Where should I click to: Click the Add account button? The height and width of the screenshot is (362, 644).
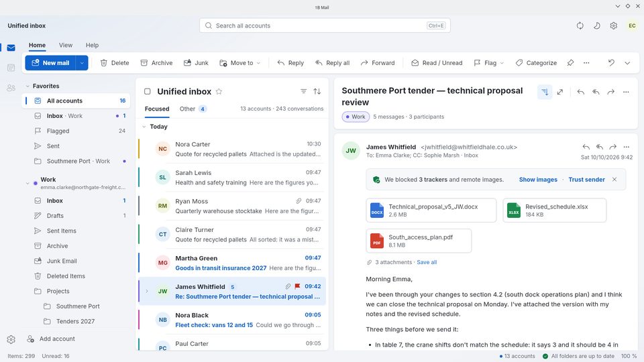pos(51,339)
